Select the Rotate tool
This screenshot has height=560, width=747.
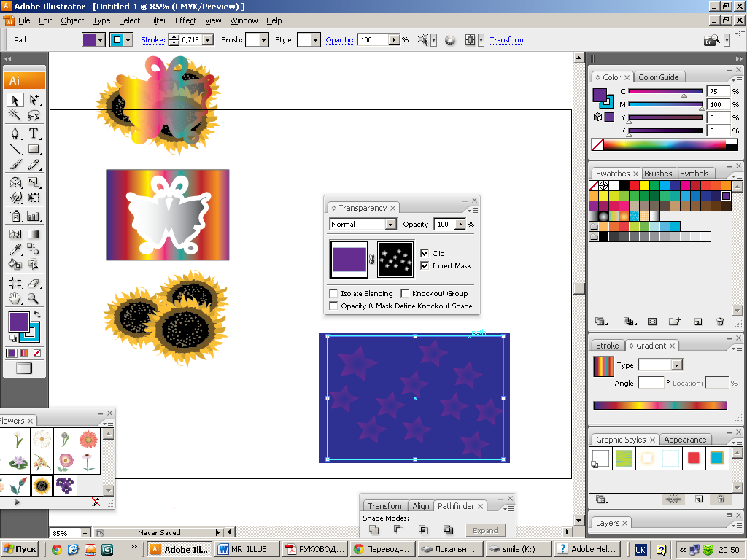15,182
